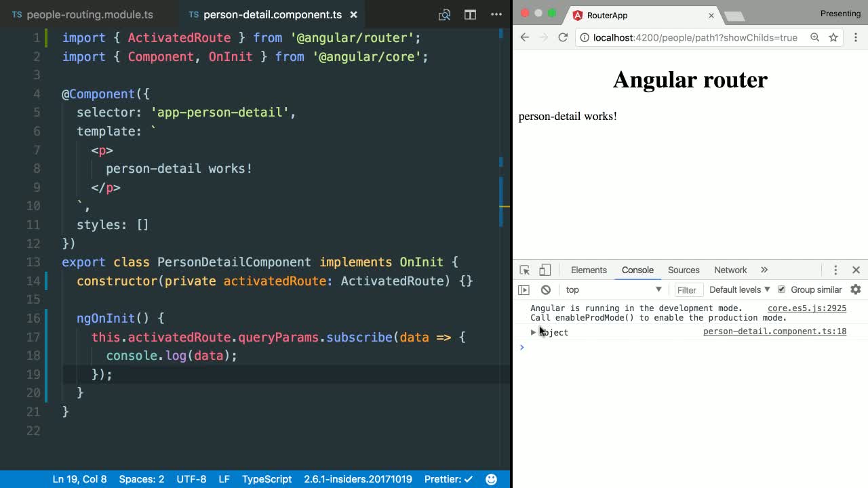The width and height of the screenshot is (868, 488).
Task: Click the split editor icon
Action: click(x=470, y=14)
